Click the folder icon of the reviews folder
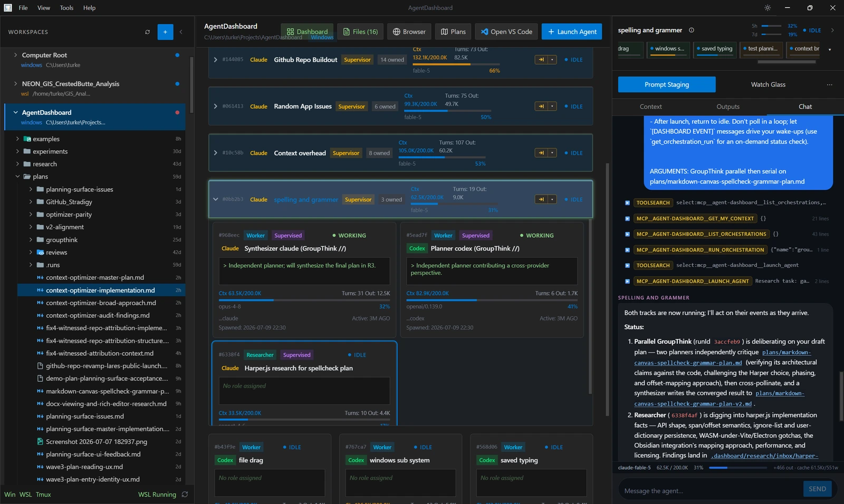 coord(40,253)
